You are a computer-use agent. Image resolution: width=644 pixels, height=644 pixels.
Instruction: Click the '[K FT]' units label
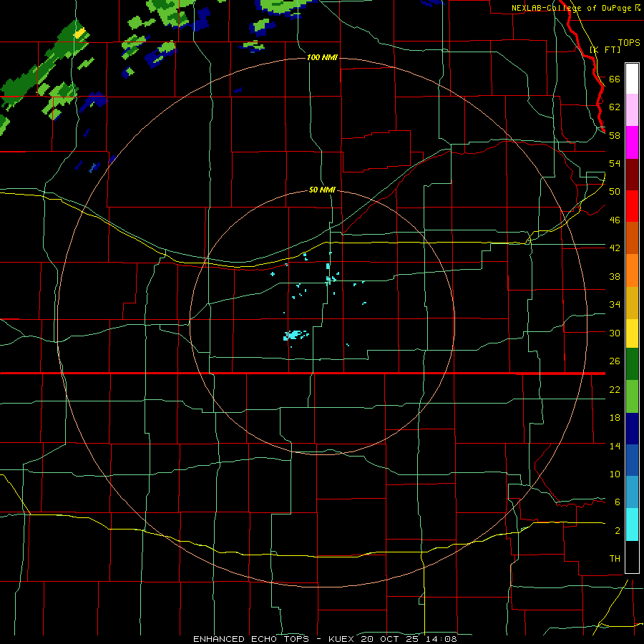point(605,49)
